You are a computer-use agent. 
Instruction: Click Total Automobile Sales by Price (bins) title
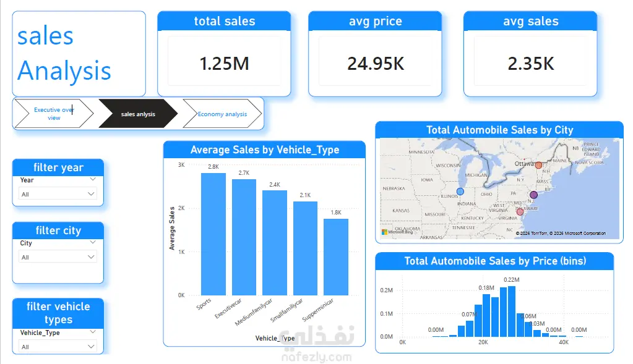click(495, 261)
